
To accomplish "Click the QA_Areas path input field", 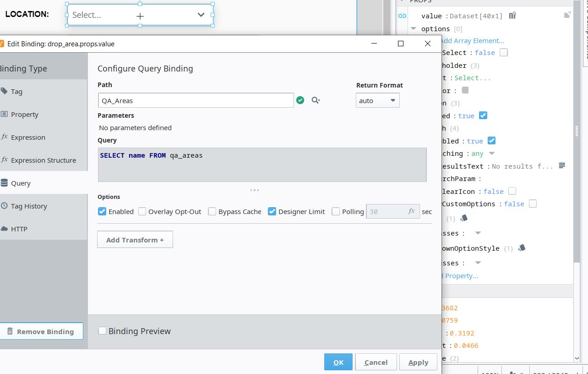I will (x=196, y=100).
